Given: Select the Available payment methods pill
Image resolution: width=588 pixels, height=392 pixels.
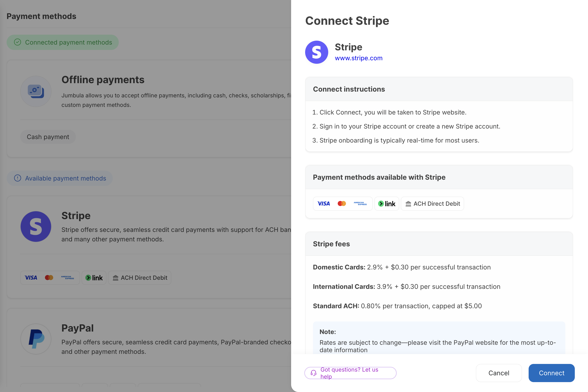Looking at the screenshot, I should 59,178.
